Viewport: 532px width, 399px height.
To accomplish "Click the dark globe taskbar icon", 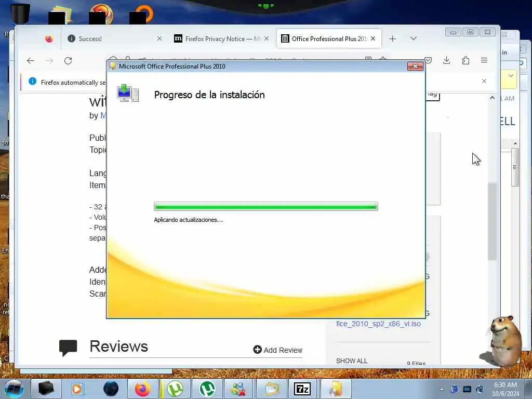I will 111,389.
